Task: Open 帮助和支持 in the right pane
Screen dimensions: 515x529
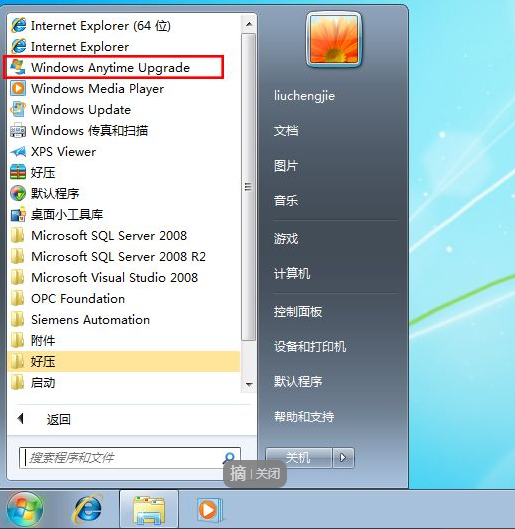Action: pyautogui.click(x=304, y=417)
